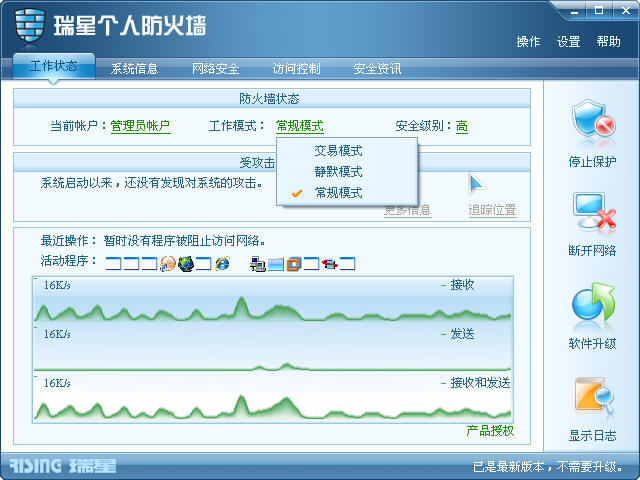640x480 pixels.
Task: Switch to the 访问控制 tab
Action: tap(296, 68)
